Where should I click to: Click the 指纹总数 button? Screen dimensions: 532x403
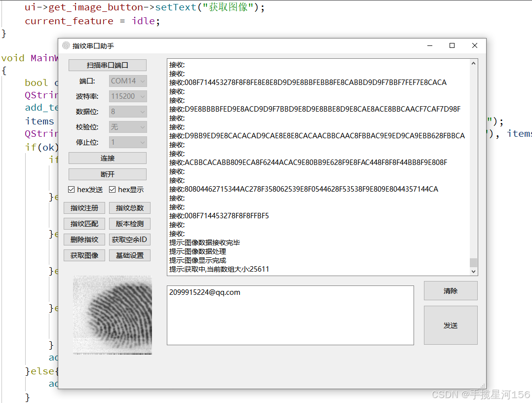[130, 208]
